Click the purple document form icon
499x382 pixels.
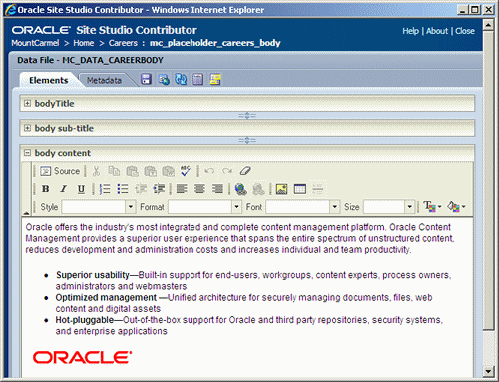pos(198,80)
